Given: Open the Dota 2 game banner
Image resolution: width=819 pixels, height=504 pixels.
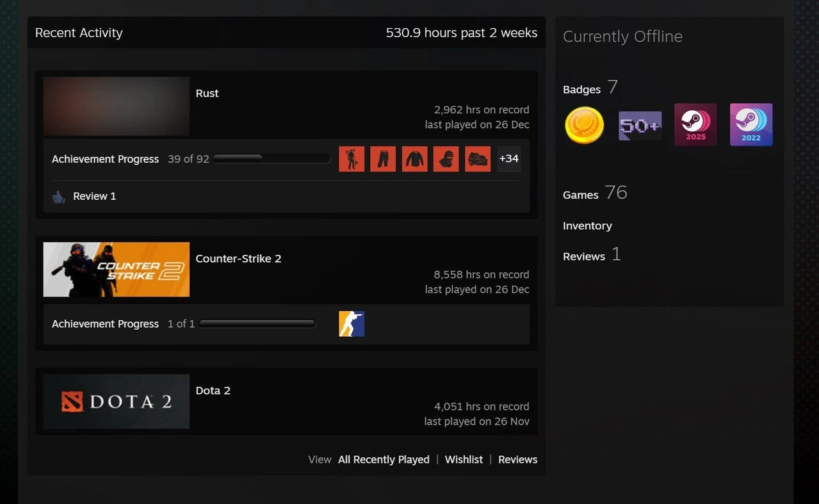Looking at the screenshot, I should click(117, 402).
